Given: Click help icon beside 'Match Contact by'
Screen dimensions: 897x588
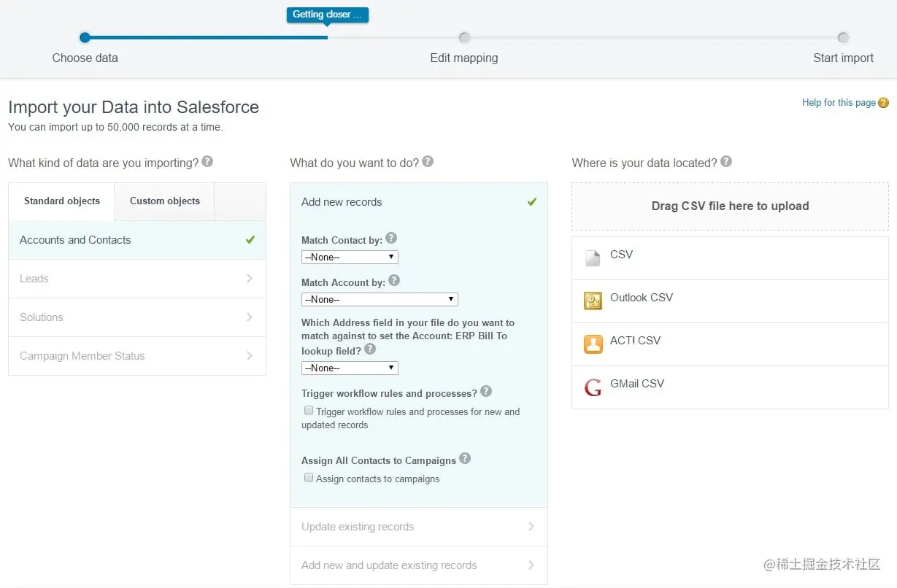Looking at the screenshot, I should pyautogui.click(x=391, y=238).
